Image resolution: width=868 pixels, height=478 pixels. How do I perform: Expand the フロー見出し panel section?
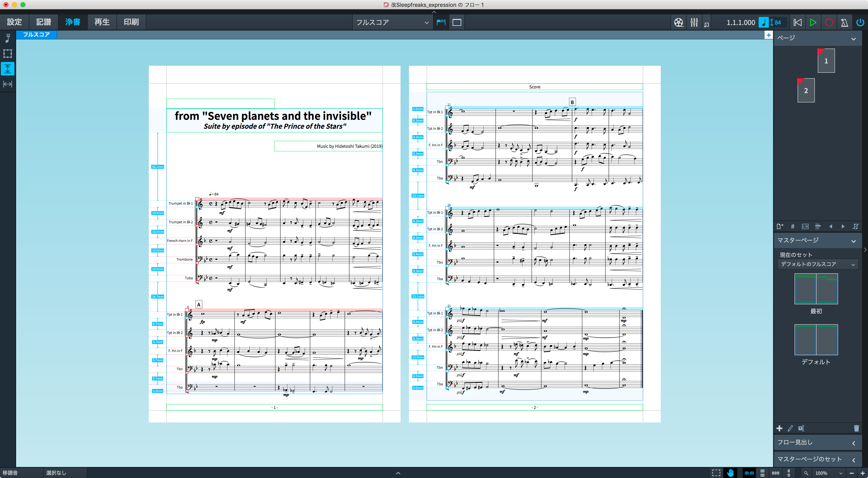817,442
